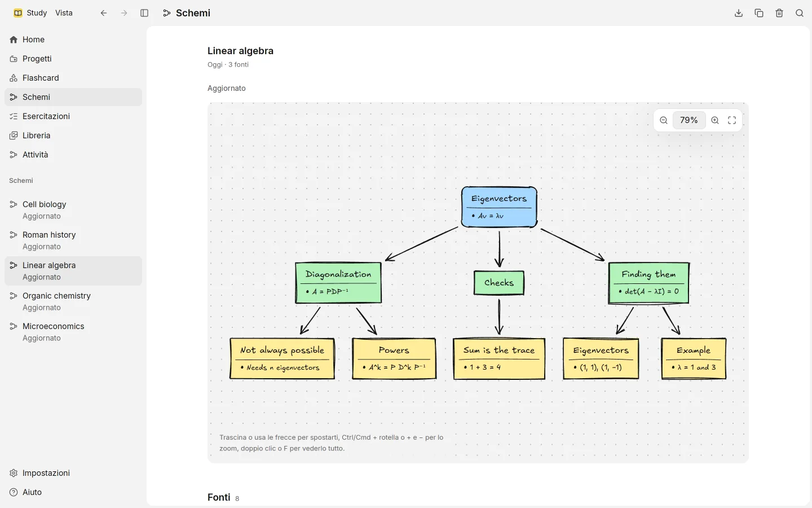
Task: Select the Diagonalization node
Action: pos(338,283)
